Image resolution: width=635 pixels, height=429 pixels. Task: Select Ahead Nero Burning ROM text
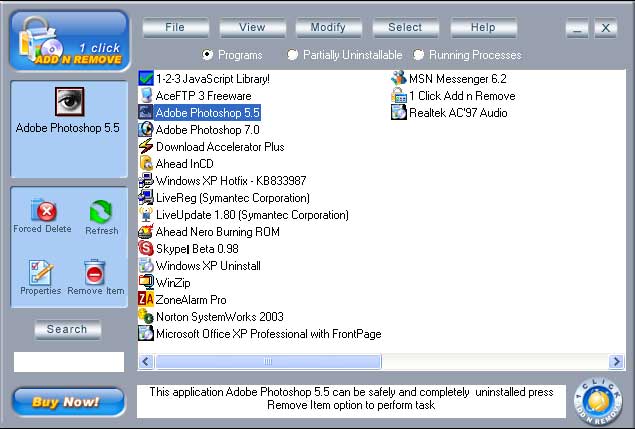pos(217,232)
